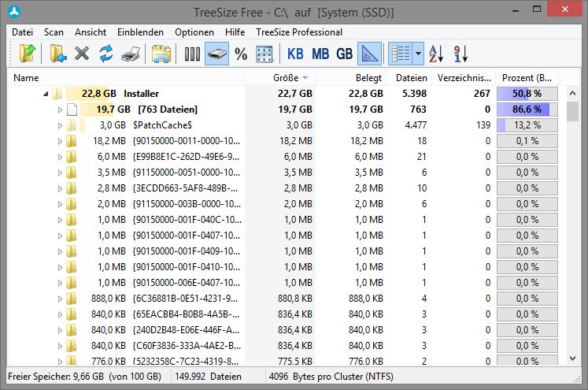Viewport: 588px width, 390px height.
Task: Click the Installer folder icon
Action: pyautogui.click(x=57, y=94)
